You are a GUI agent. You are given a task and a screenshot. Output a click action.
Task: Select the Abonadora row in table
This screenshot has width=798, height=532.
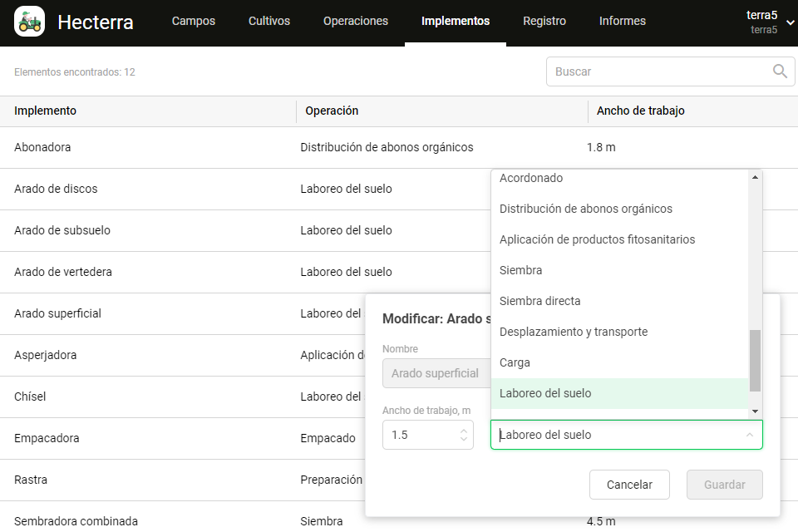[42, 147]
